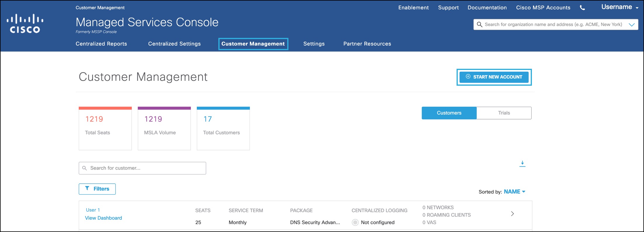Click the START NEW ACCOUNT button
Screen dimensions: 644x232
pyautogui.click(x=494, y=77)
